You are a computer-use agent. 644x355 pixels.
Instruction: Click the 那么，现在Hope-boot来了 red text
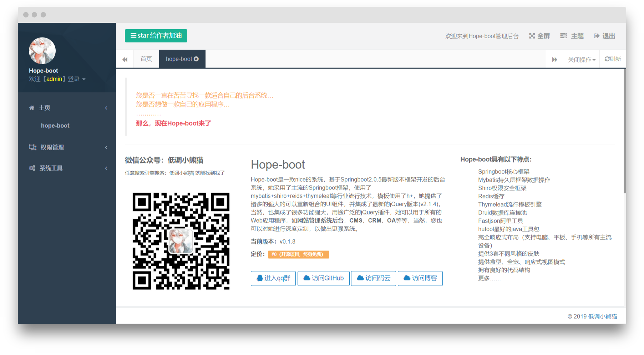click(173, 123)
